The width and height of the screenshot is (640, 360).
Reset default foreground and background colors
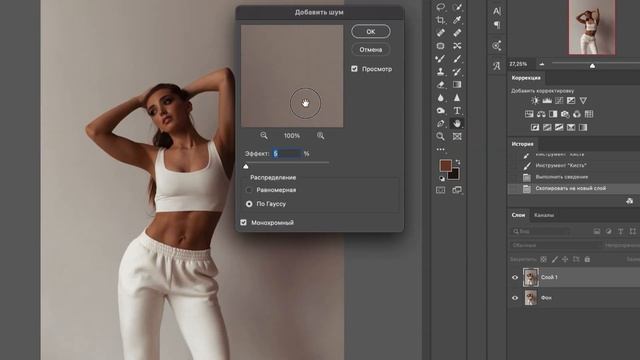coord(442,178)
